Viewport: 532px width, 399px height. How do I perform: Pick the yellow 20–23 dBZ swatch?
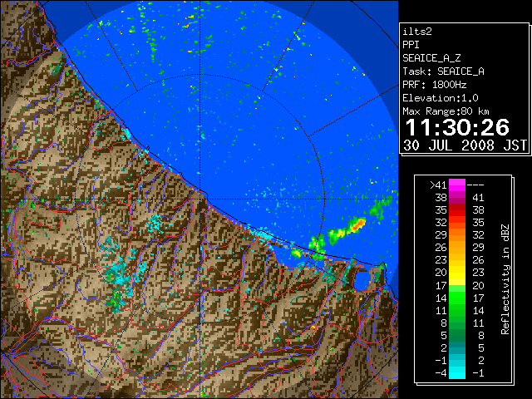point(457,273)
